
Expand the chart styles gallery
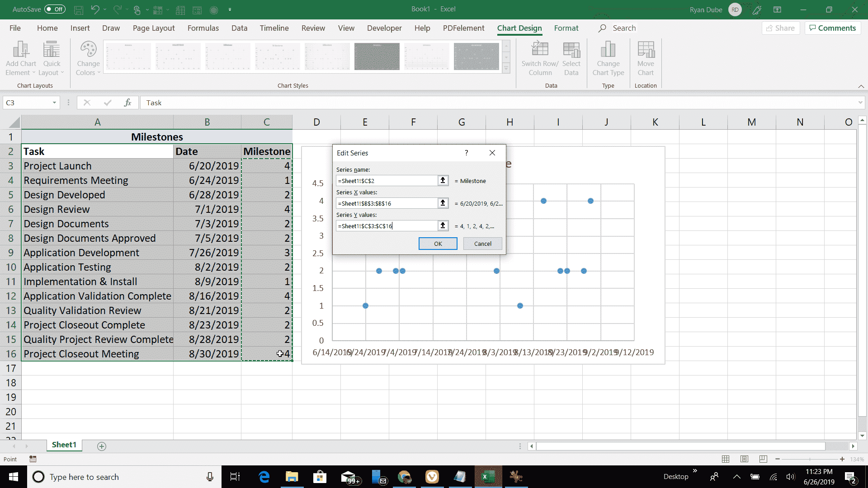pos(506,69)
